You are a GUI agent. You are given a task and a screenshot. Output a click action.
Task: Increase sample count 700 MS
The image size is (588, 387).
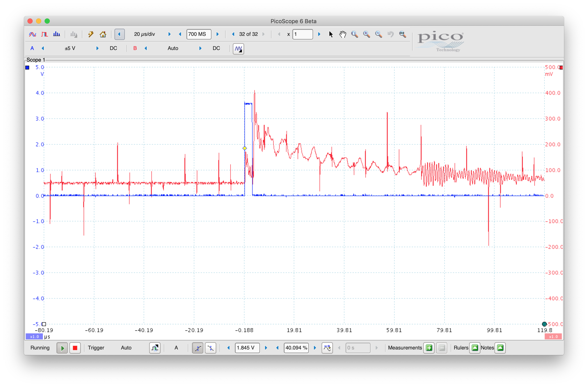tap(218, 34)
